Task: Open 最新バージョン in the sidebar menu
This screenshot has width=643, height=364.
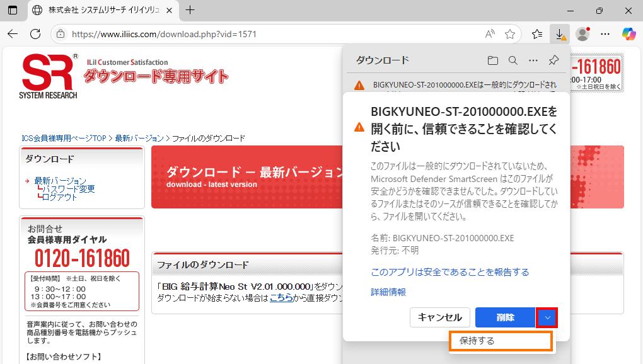Action: [x=61, y=181]
